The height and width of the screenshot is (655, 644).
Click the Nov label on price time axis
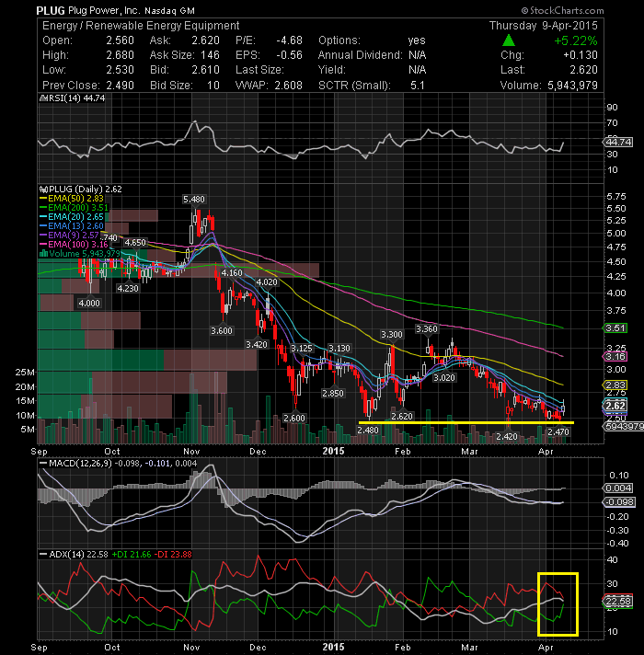pos(191,452)
